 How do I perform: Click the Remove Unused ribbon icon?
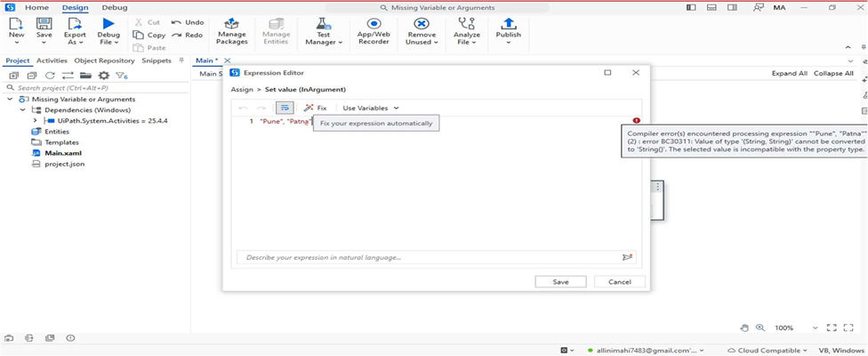tap(422, 30)
